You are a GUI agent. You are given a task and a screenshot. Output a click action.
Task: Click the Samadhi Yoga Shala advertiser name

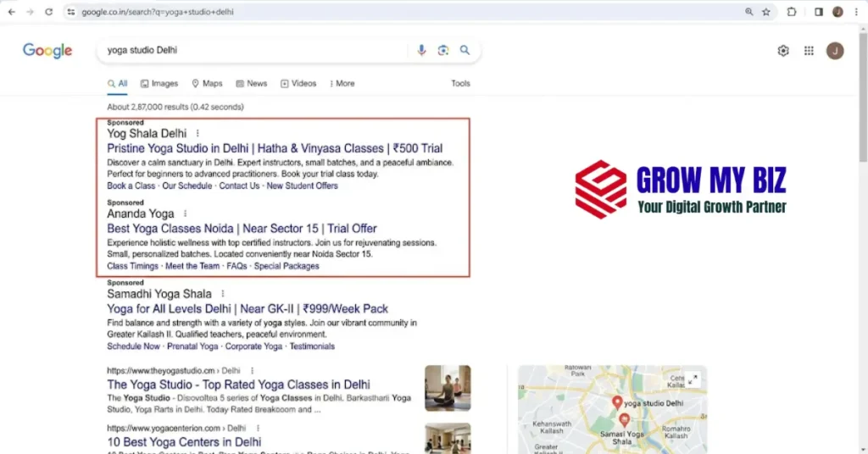click(159, 294)
